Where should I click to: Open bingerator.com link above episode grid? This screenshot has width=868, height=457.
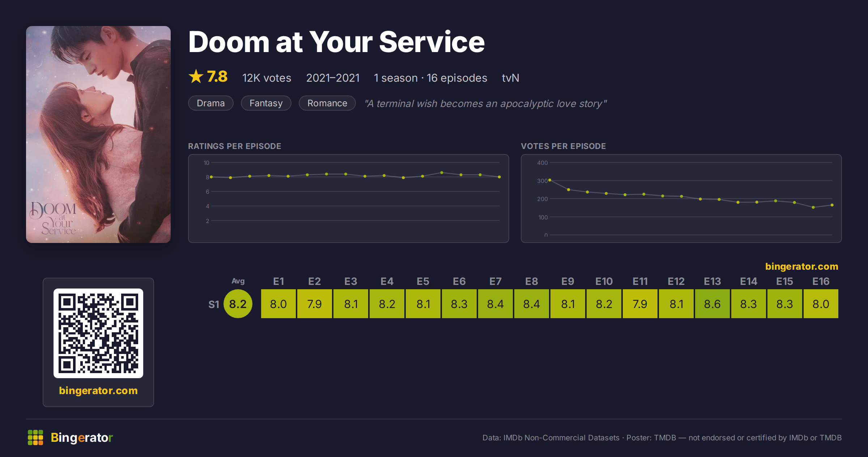click(801, 266)
